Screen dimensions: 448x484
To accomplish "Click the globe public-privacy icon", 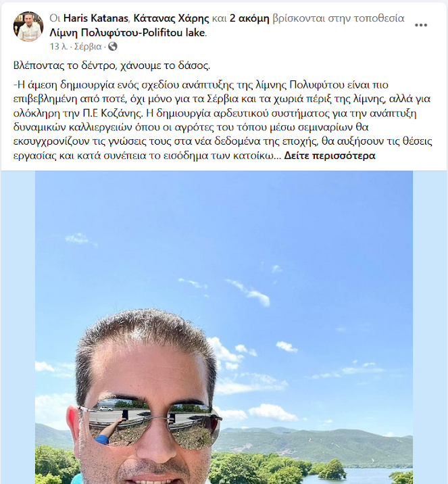I will pos(113,47).
